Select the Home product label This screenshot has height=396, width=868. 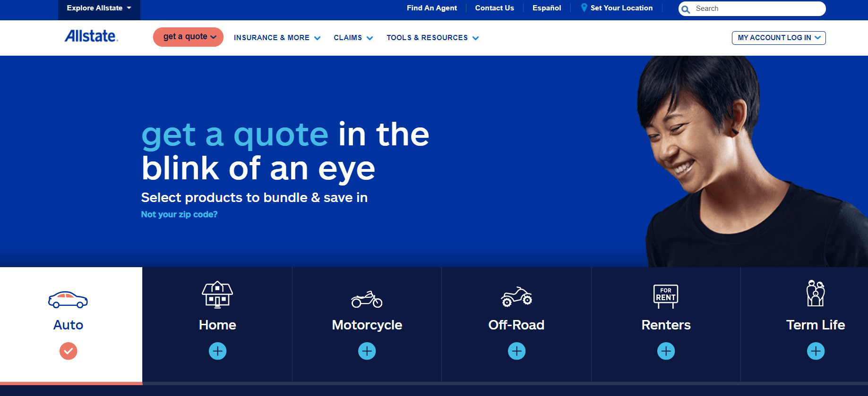[217, 325]
